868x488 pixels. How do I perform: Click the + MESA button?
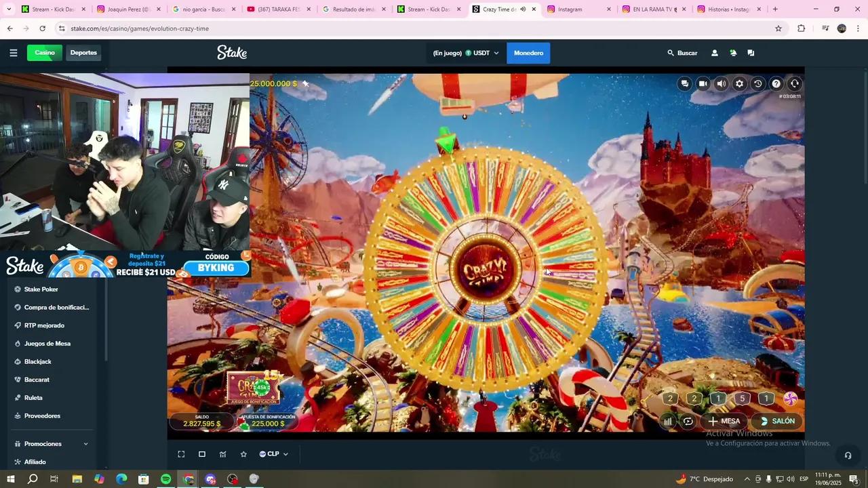click(724, 421)
